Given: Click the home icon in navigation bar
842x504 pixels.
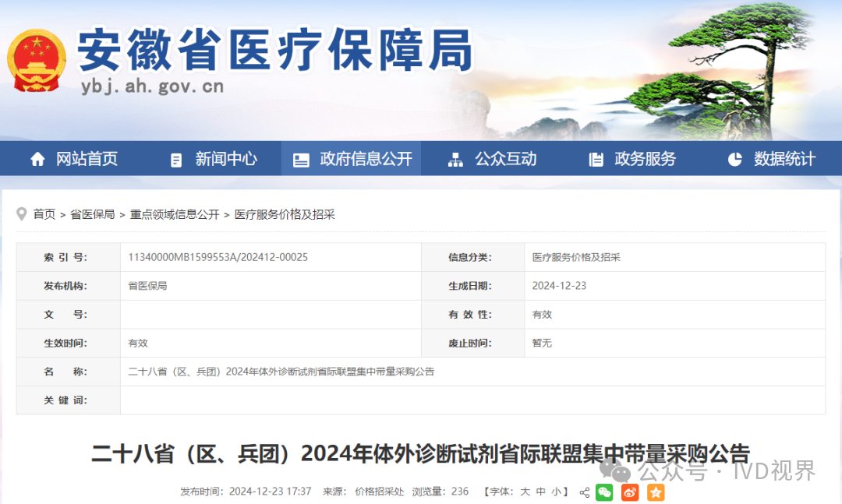Looking at the screenshot, I should [x=37, y=159].
